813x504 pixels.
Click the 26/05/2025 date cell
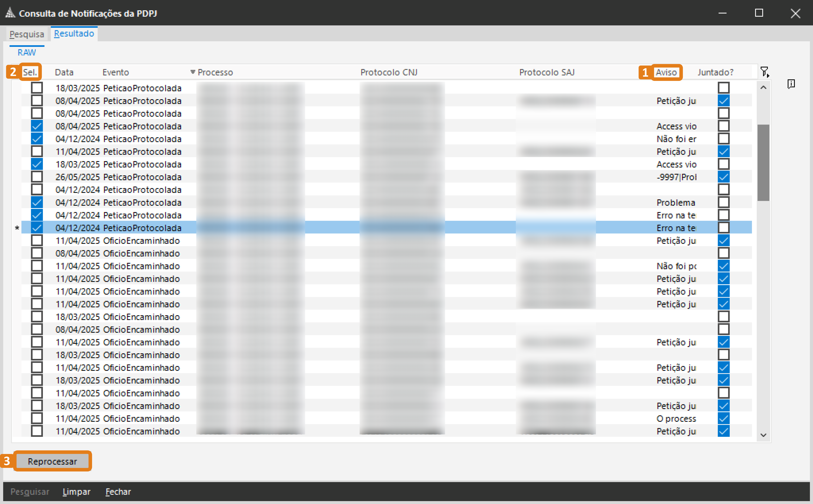(x=78, y=177)
